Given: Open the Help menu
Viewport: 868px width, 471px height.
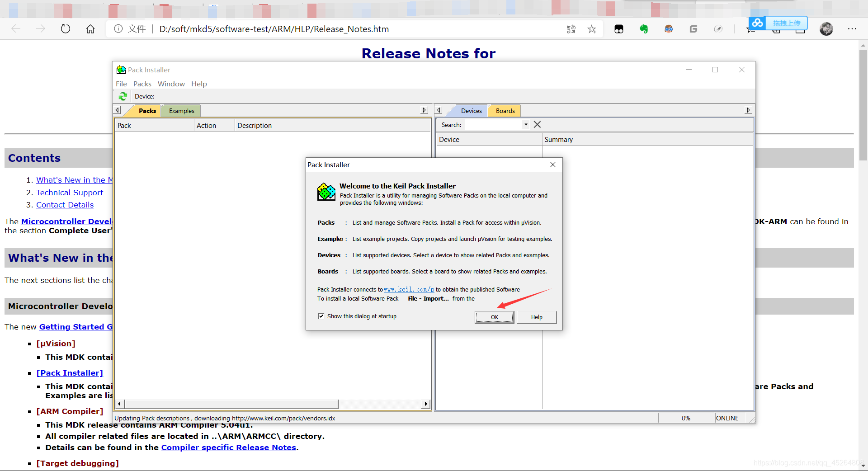Looking at the screenshot, I should click(199, 84).
